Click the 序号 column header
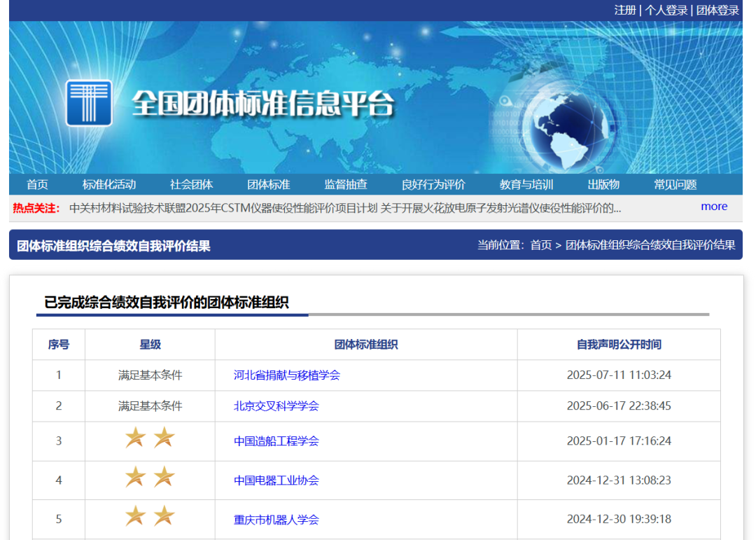756x540 pixels. pos(58,345)
